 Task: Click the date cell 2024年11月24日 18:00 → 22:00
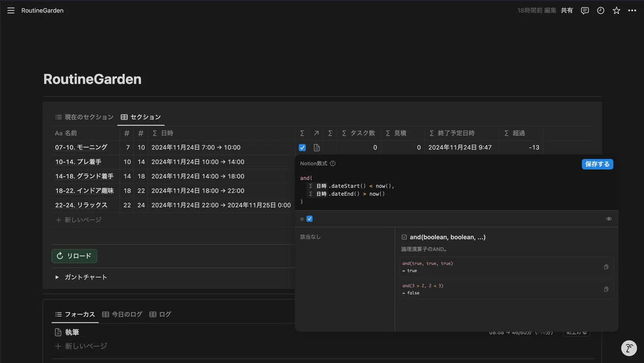(x=197, y=191)
